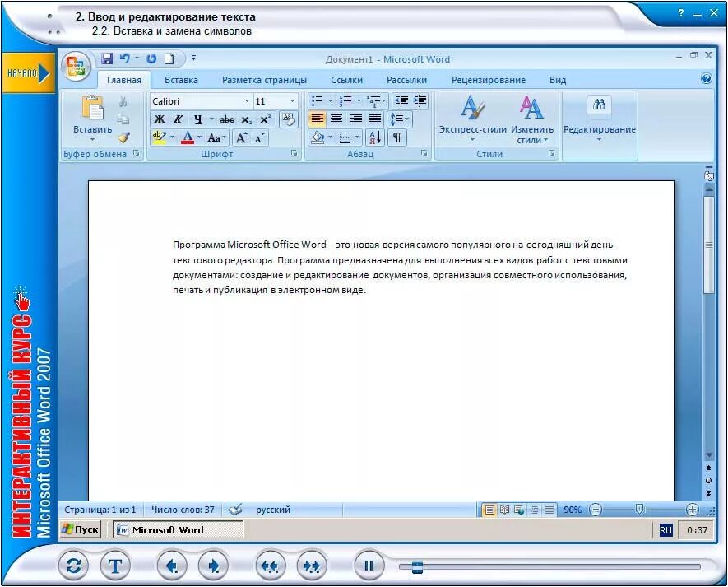Open the Ссылки tab
Viewport: 728px width, 587px height.
click(x=346, y=80)
